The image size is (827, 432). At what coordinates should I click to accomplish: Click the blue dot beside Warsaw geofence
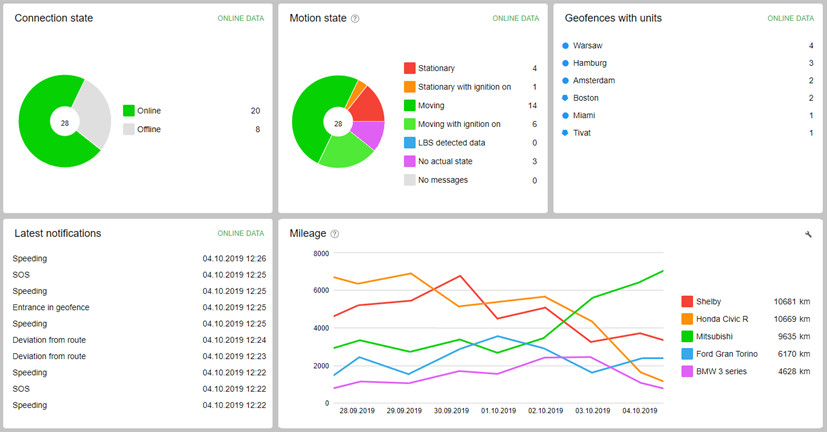(566, 46)
